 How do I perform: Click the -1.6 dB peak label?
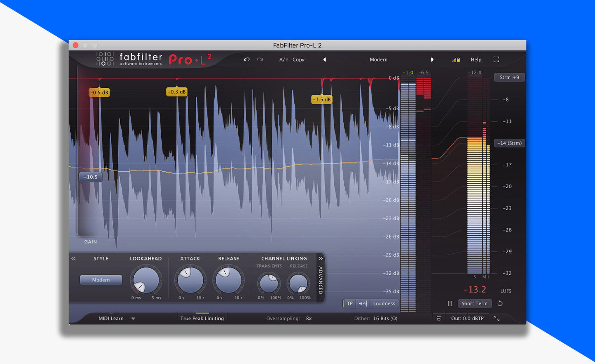[x=322, y=99]
